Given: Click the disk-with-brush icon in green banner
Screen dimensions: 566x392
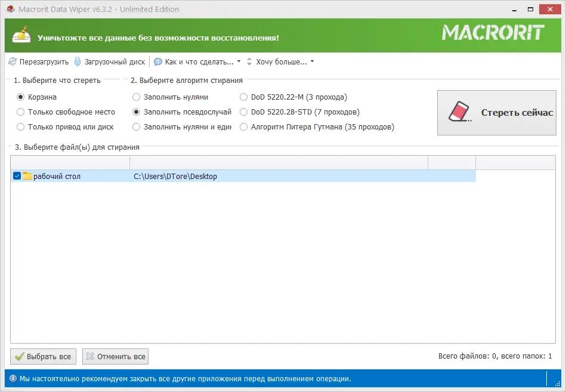Looking at the screenshot, I should click(x=21, y=35).
